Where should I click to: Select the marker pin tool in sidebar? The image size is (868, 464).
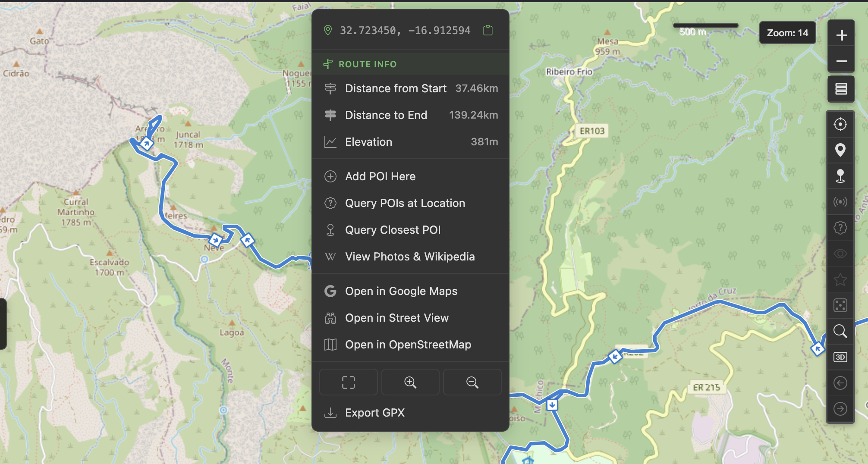pos(840,150)
